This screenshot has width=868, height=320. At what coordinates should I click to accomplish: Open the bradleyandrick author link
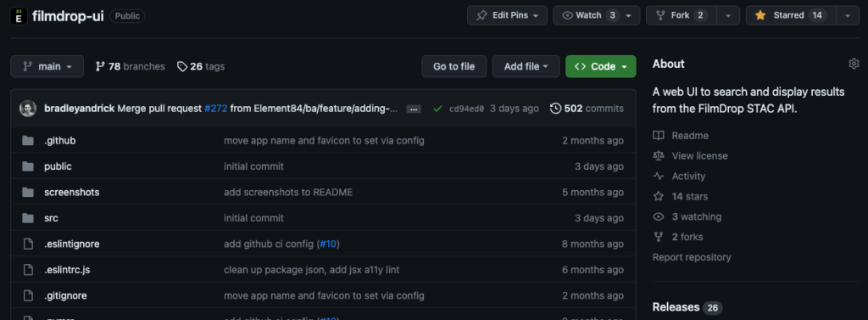pyautogui.click(x=79, y=109)
